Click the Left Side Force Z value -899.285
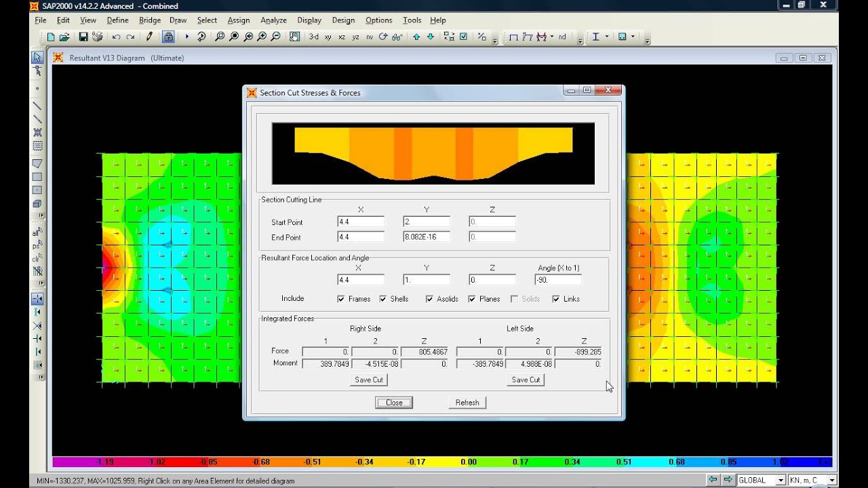Screen dimensions: 868x488 [x=578, y=352]
